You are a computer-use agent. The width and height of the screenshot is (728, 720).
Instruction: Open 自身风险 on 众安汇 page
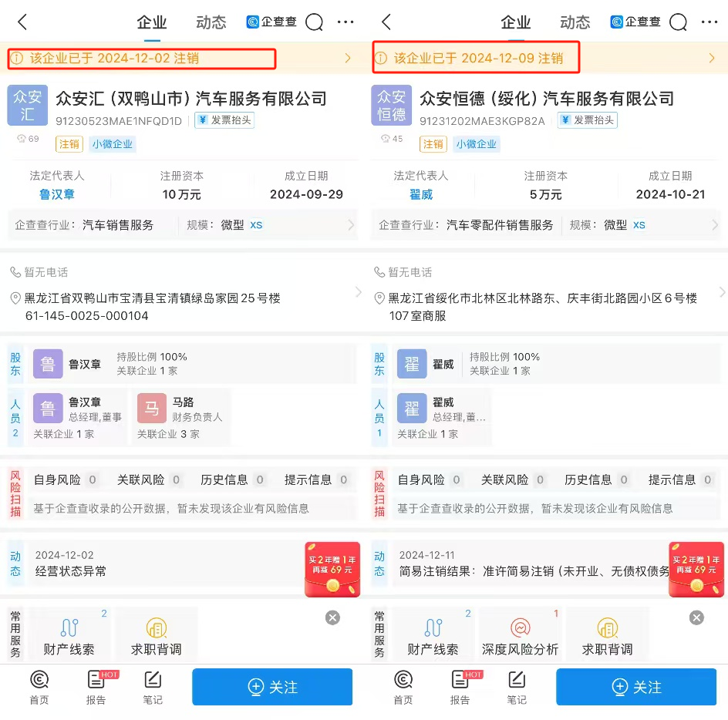coord(66,479)
